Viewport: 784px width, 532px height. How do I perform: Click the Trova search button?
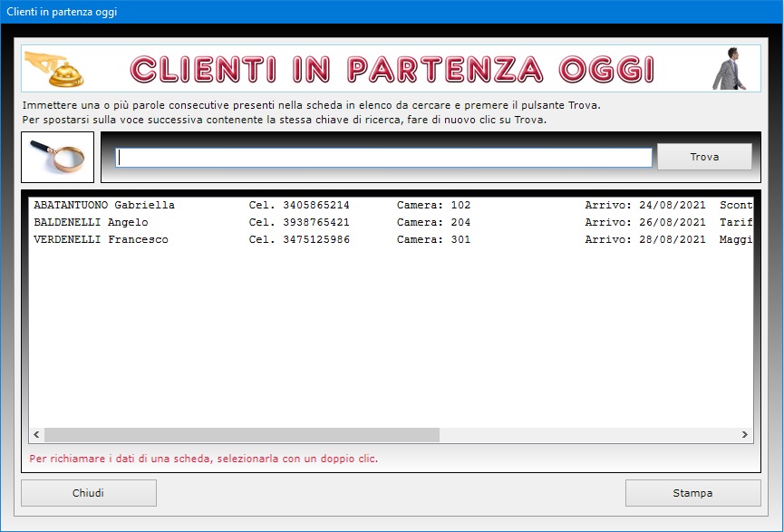(x=704, y=157)
